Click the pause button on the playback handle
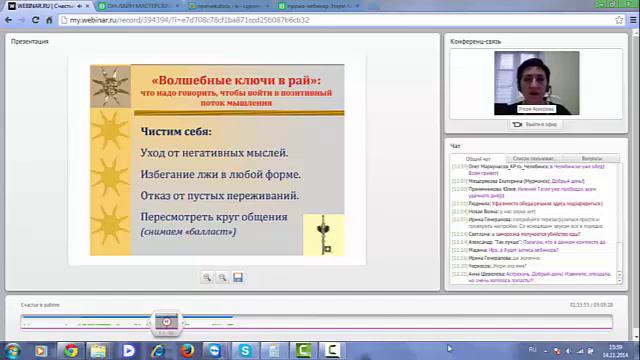 click(x=167, y=322)
